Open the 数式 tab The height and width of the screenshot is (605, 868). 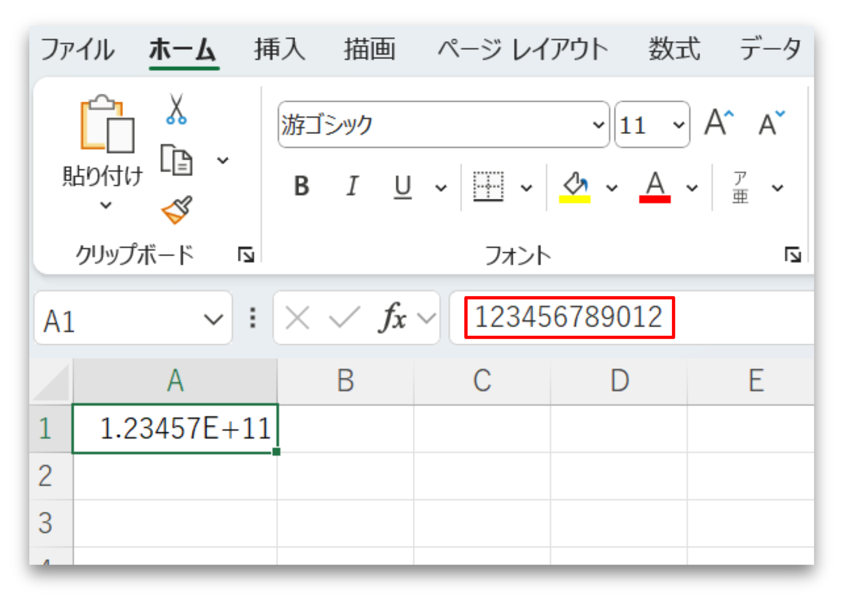tap(674, 49)
